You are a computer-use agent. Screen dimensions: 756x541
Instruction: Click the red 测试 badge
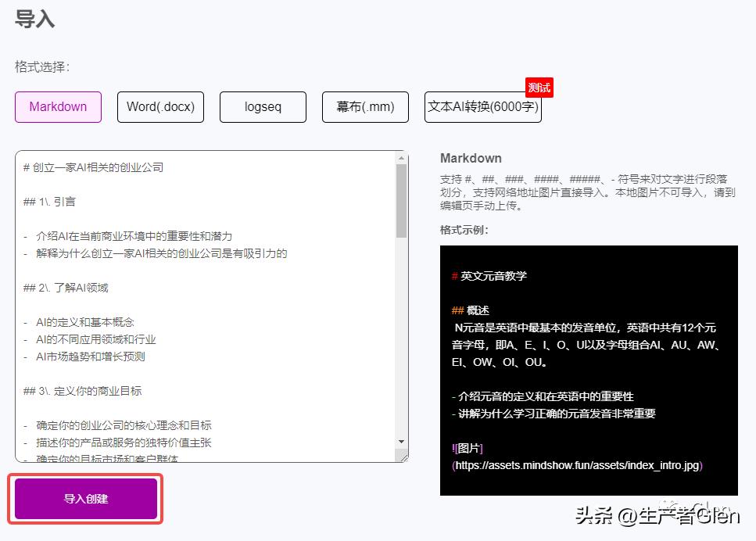539,88
